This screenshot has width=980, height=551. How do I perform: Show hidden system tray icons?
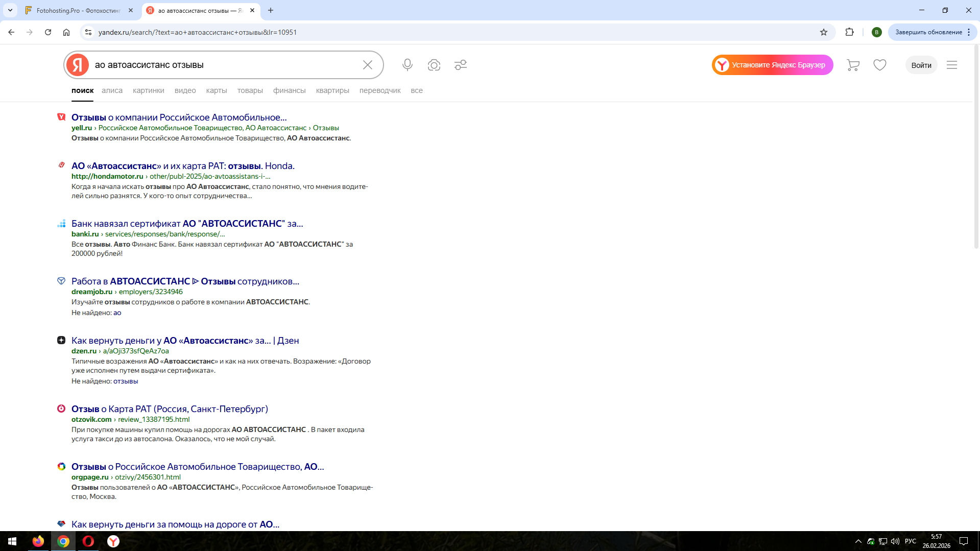858,541
